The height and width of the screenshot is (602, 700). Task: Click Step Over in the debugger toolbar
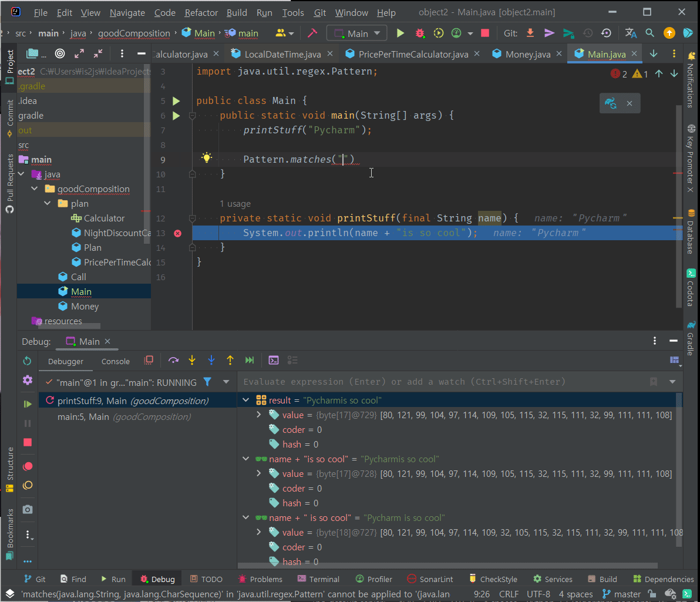[x=173, y=361]
